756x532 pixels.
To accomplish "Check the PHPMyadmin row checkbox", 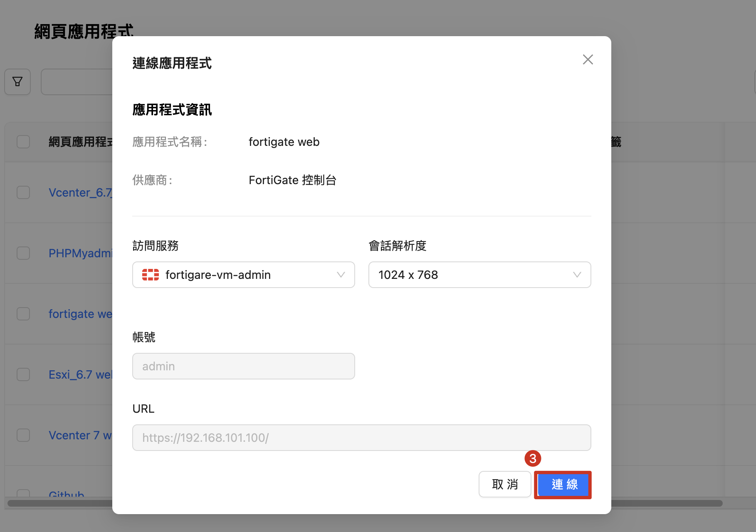I will [x=23, y=253].
